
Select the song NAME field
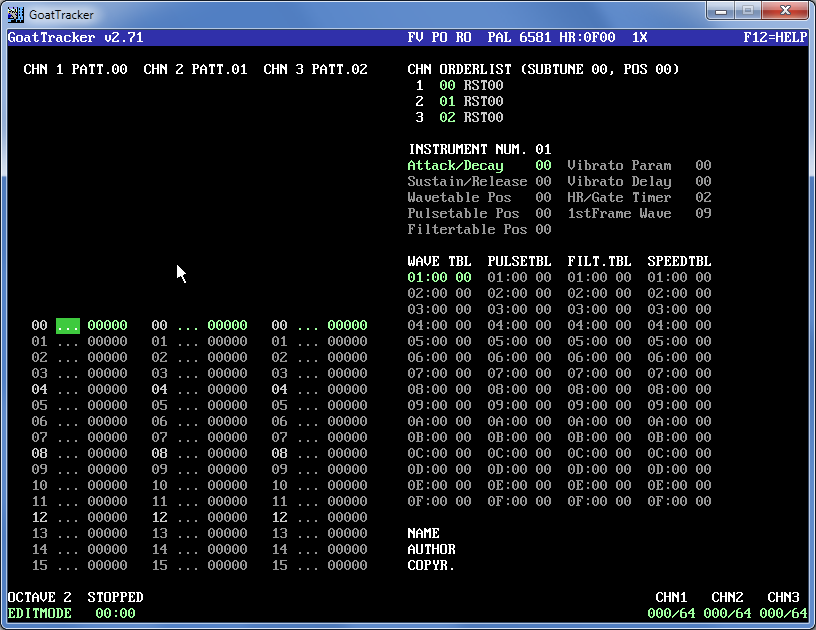tap(423, 533)
